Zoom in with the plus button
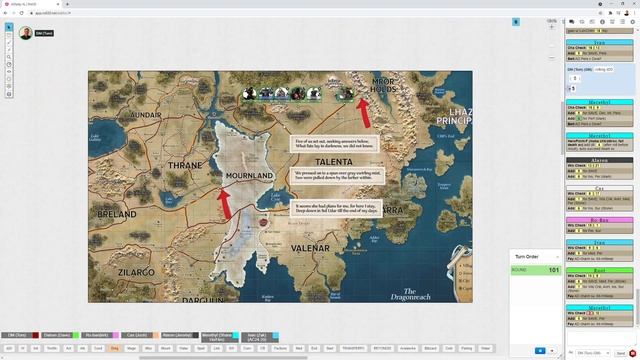Image resolution: width=640 pixels, height=360 pixels. pyautogui.click(x=552, y=27)
